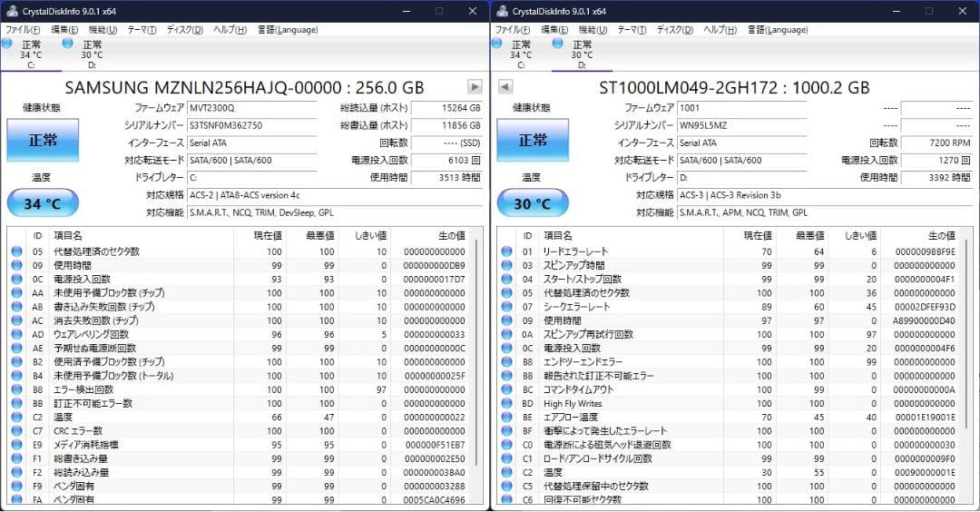Viewport: 980px width, 512px height.
Task: Select D: drive tab in left window
Action: pos(92,54)
